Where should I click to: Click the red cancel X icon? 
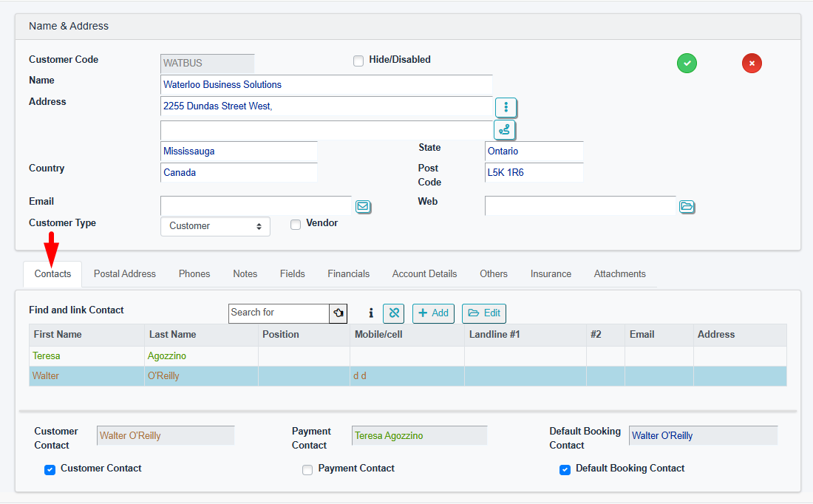(752, 64)
